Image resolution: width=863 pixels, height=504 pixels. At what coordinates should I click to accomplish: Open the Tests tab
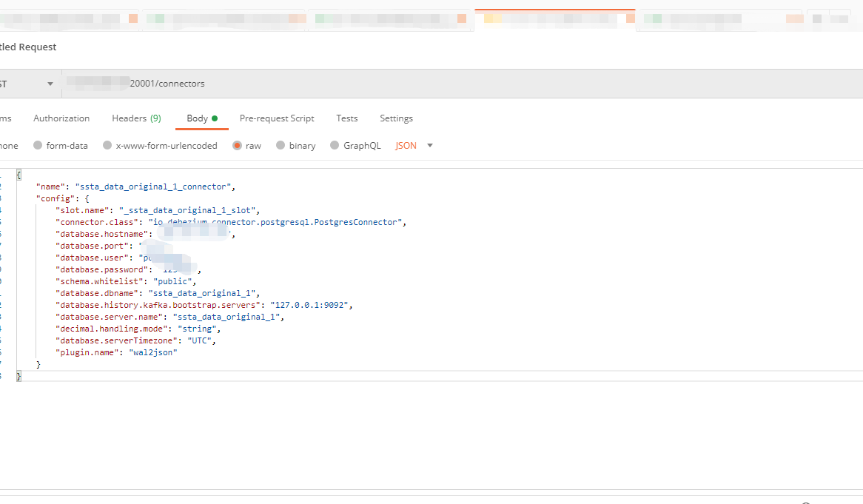(x=346, y=118)
